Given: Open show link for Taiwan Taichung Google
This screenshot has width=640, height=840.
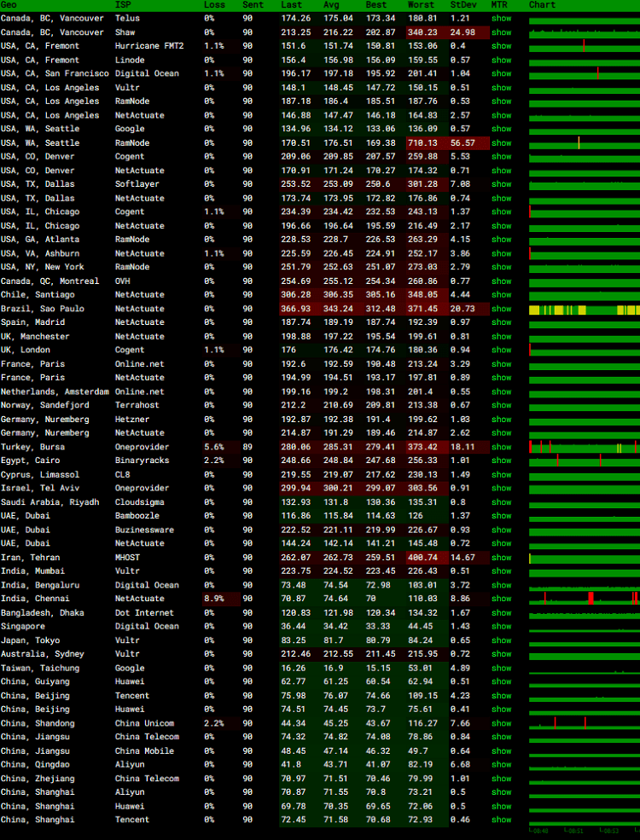Looking at the screenshot, I should [x=501, y=668].
